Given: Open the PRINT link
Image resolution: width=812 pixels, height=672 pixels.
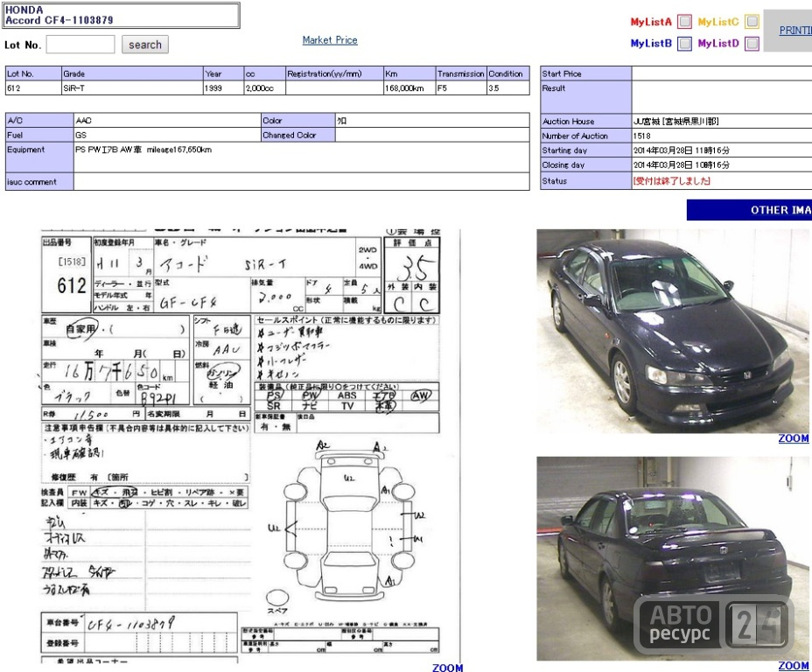Looking at the screenshot, I should pos(795,31).
